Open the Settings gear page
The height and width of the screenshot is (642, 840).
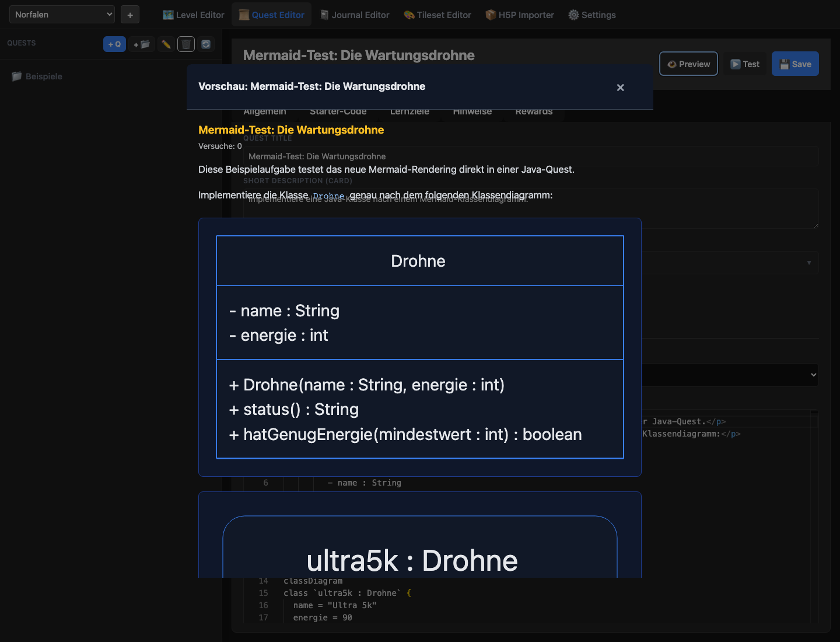tap(592, 15)
